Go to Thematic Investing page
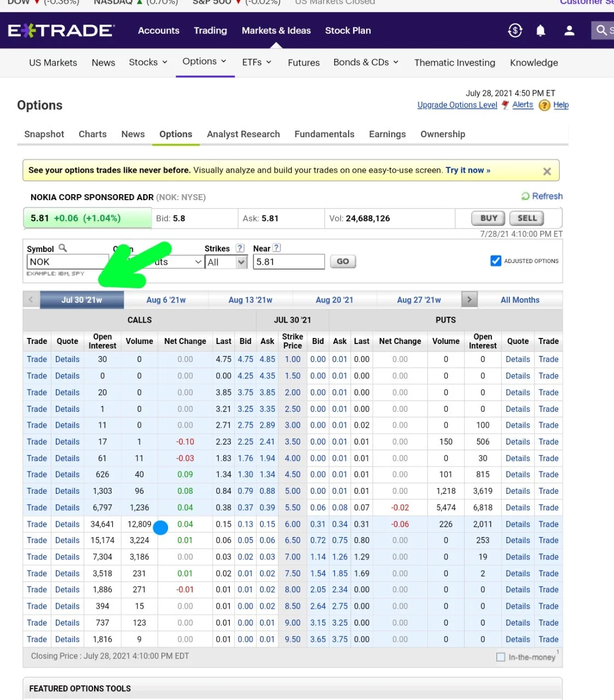The width and height of the screenshot is (614, 700). pyautogui.click(x=455, y=62)
